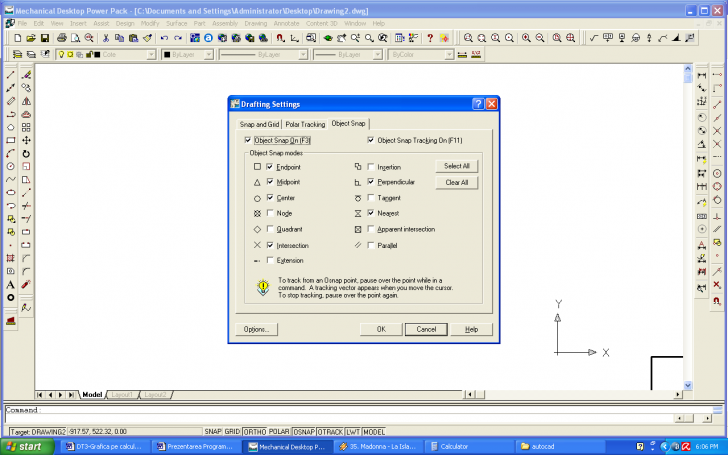This screenshot has width=728, height=455.
Task: Click the Help button in dialog
Action: click(x=471, y=329)
